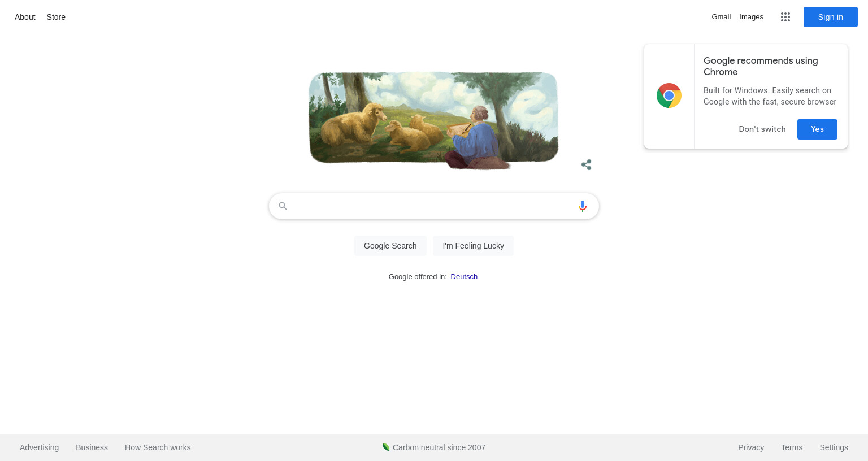
Task: Open the sheep painting Google Doodle
Action: tap(433, 120)
